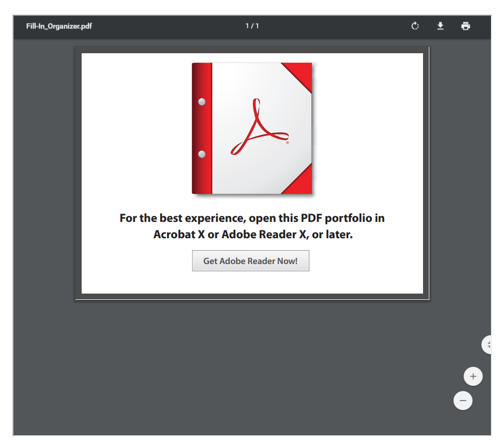Screen dimensions: 501x448
Task: Select the filename Fill-In_Organizer.pdf
Action: 58,25
